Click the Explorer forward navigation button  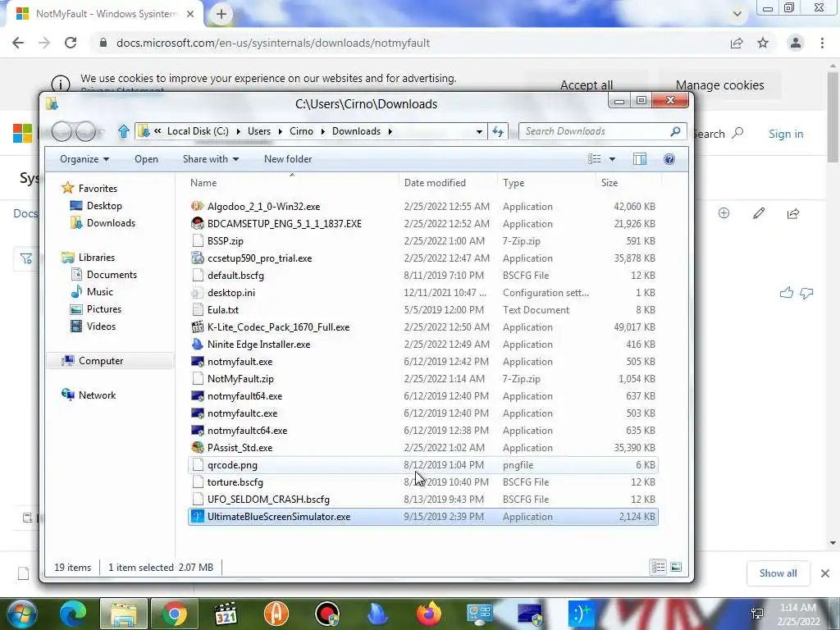point(85,131)
